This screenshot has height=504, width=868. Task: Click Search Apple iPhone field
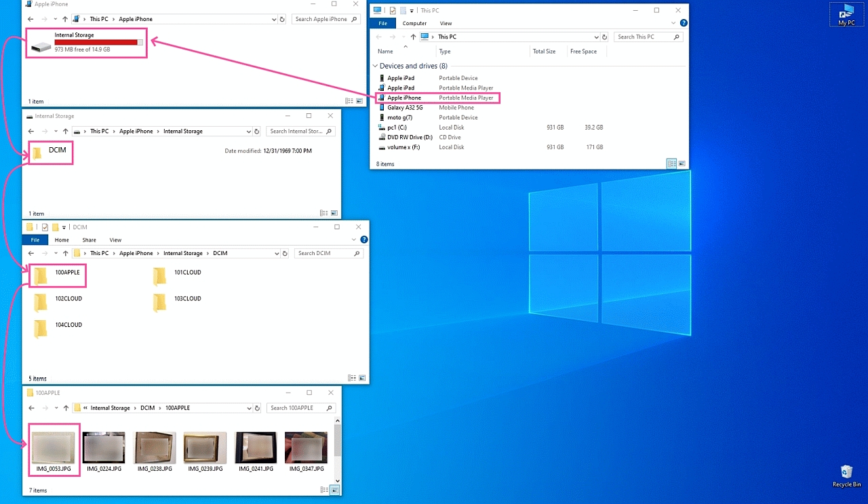(327, 19)
